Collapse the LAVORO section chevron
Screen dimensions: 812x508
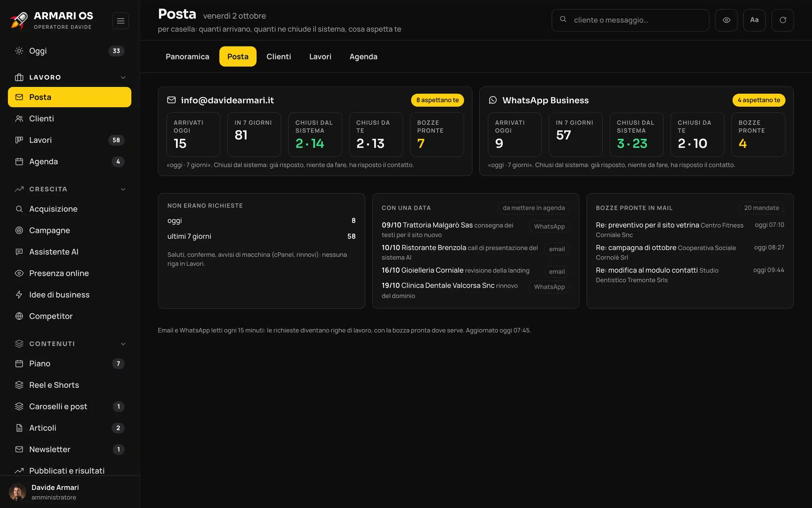click(x=123, y=78)
